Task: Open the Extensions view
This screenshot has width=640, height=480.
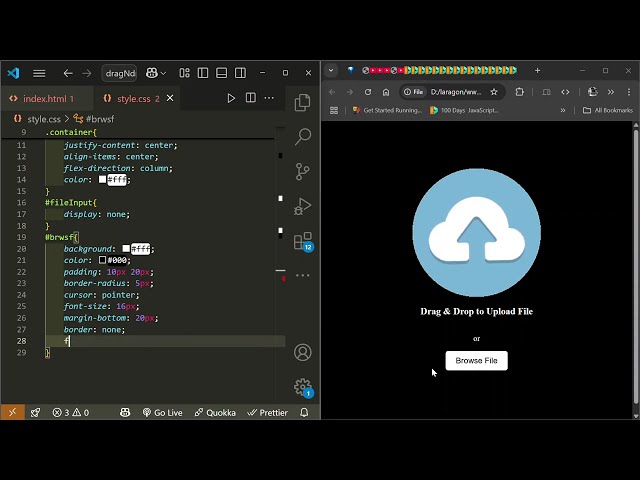Action: (302, 241)
